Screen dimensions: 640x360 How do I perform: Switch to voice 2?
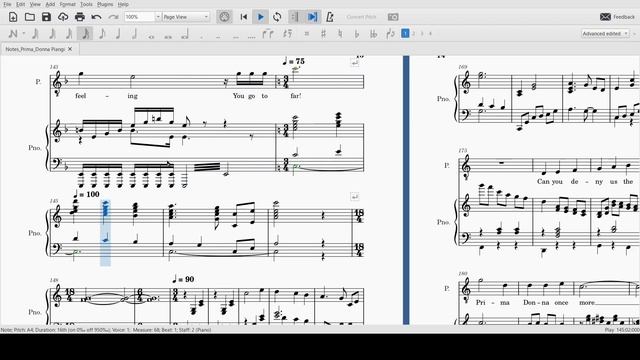coord(413,33)
